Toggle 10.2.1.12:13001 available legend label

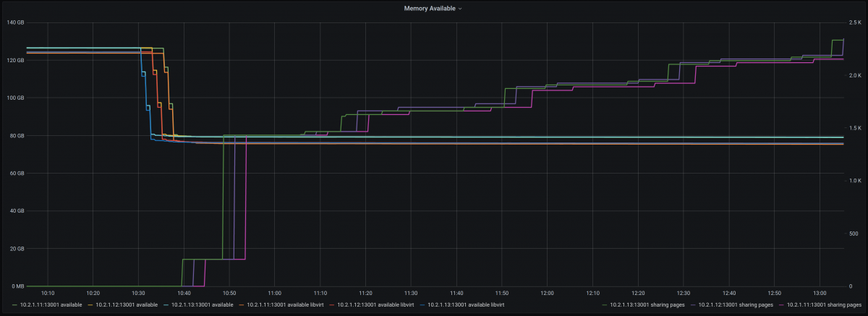123,306
